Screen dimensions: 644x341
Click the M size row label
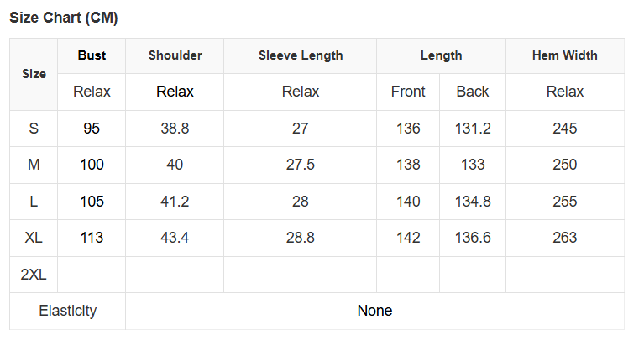pyautogui.click(x=34, y=165)
